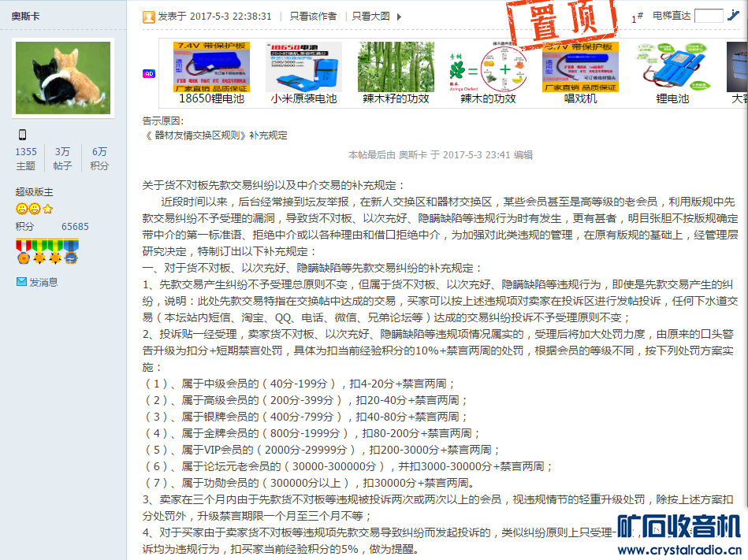This screenshot has width=748, height=560.
Task: Open the 小米原装电池 ad thumbnail
Action: [x=304, y=67]
